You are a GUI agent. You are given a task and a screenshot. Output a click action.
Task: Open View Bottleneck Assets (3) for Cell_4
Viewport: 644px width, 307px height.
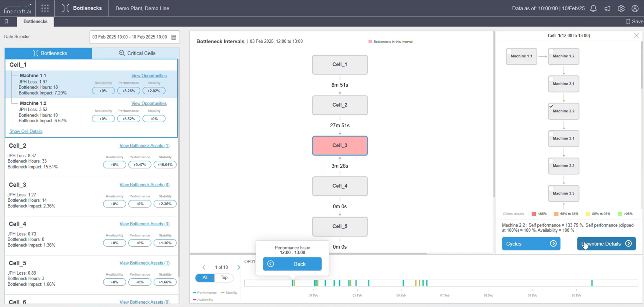click(145, 224)
